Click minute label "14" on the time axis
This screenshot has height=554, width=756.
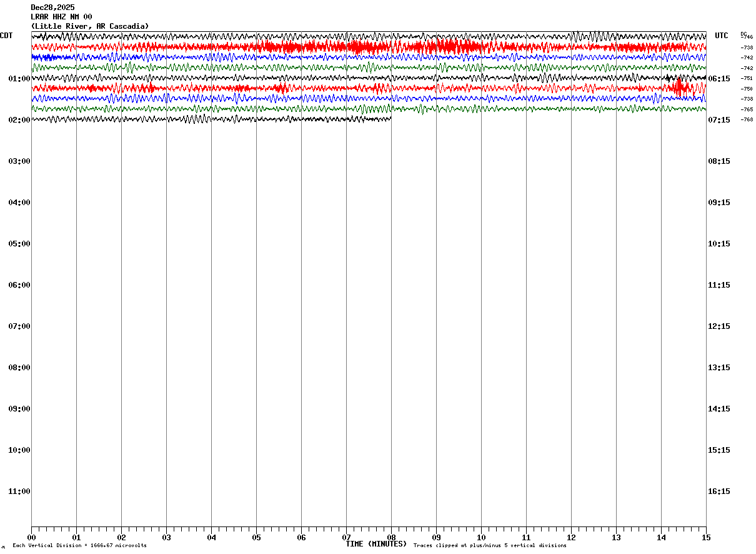(661, 537)
